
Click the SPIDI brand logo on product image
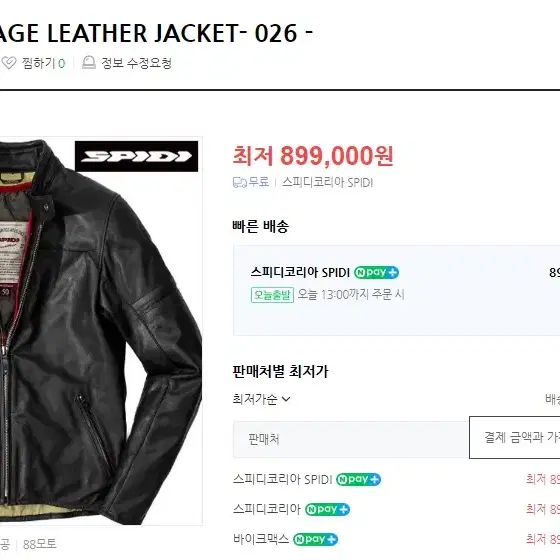pyautogui.click(x=136, y=156)
